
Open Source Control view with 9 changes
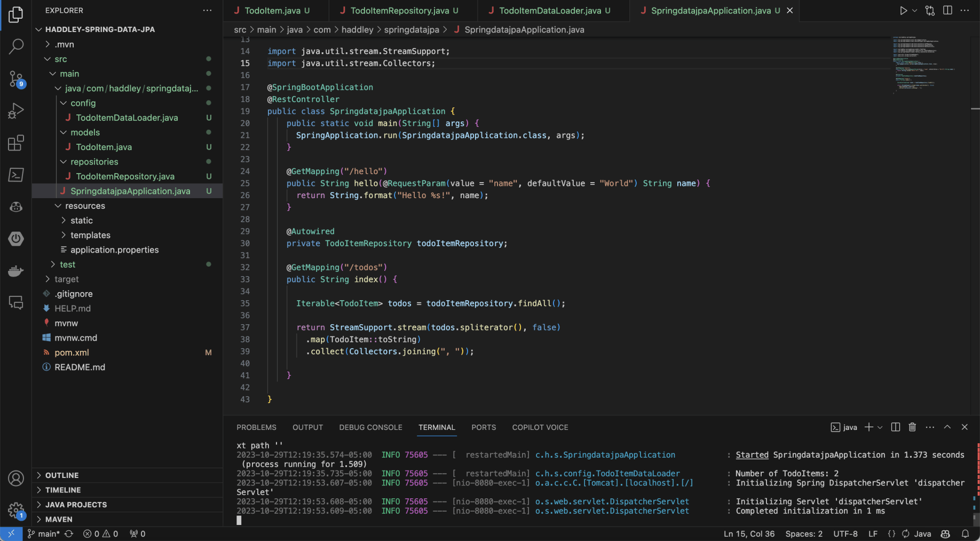(16, 79)
